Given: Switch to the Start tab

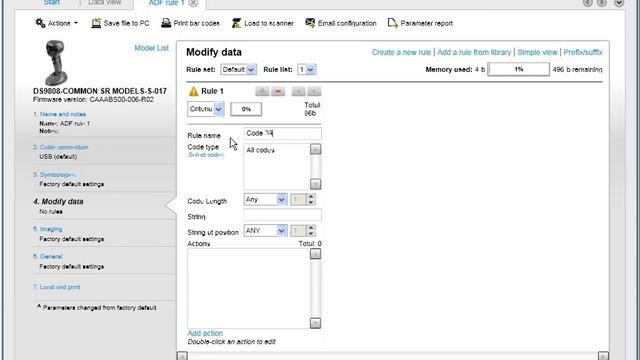Looking at the screenshot, I should click(x=51, y=2).
